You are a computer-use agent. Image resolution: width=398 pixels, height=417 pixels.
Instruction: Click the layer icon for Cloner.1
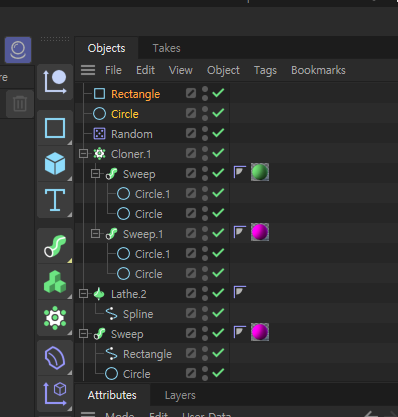(x=191, y=153)
